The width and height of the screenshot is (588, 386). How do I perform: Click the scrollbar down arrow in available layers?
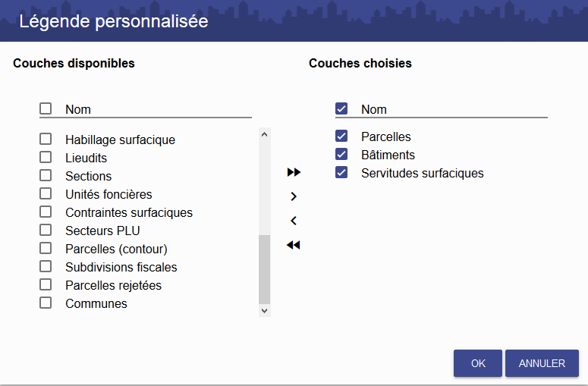click(x=264, y=311)
